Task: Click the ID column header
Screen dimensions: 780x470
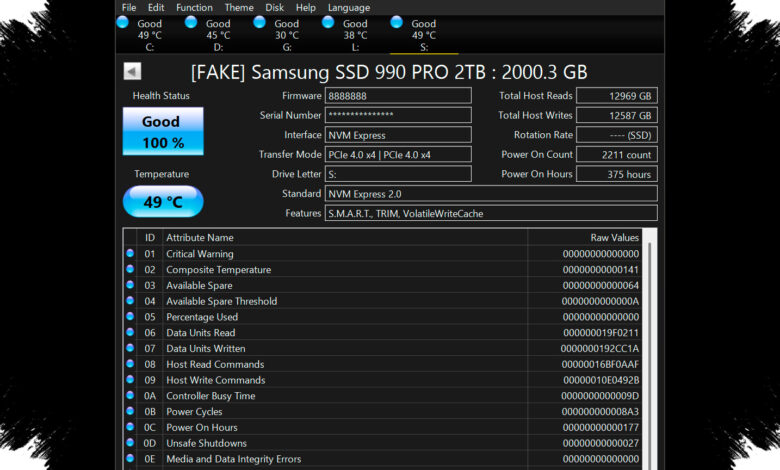Action: tap(150, 237)
